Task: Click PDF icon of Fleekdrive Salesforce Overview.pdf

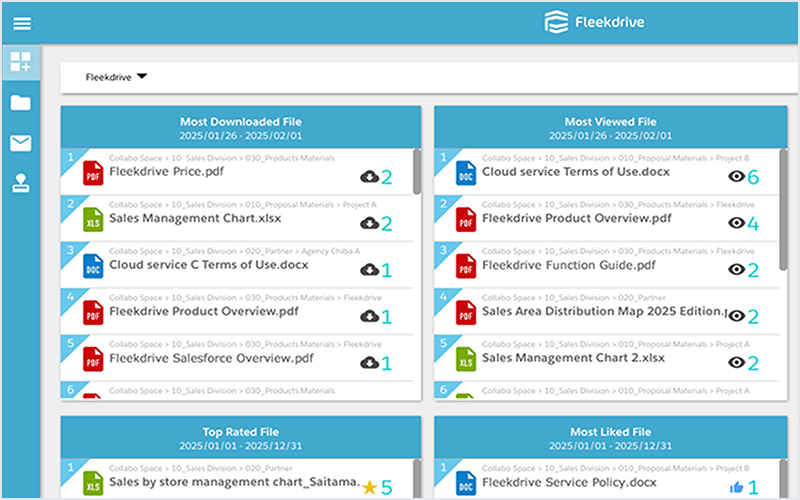Action: [93, 359]
